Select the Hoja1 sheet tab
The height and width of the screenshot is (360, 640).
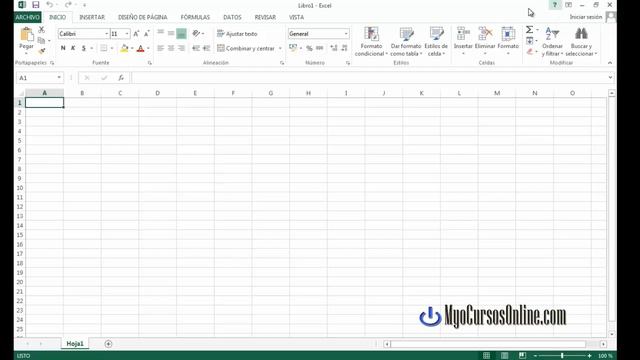tap(75, 344)
